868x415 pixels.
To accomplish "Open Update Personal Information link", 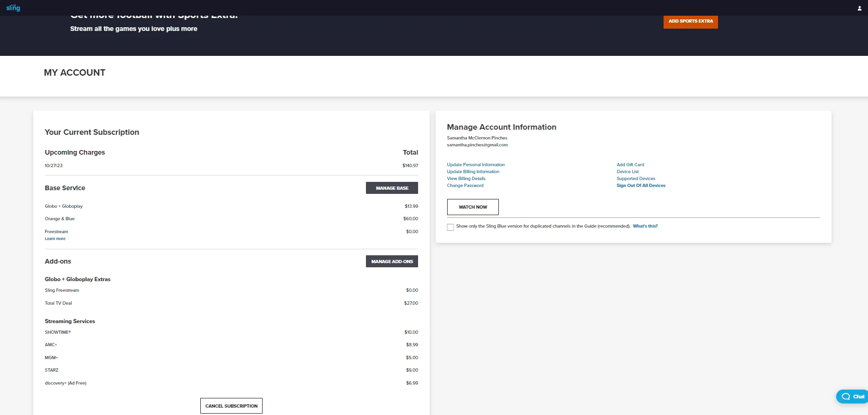I will pos(476,165).
